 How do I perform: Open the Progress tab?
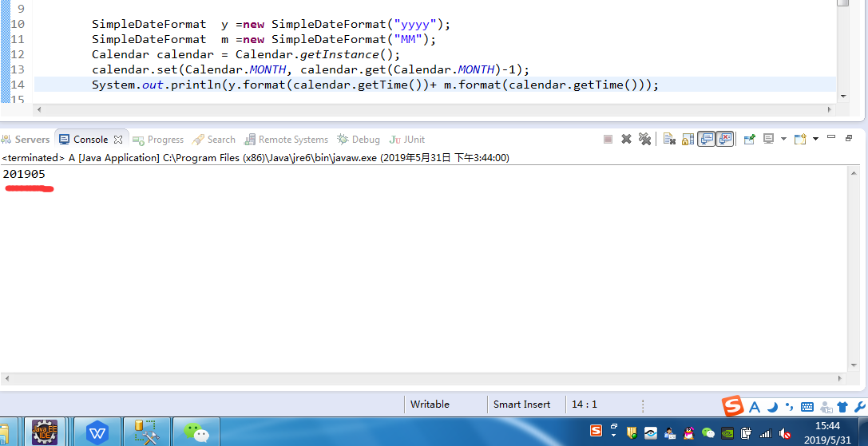(158, 140)
